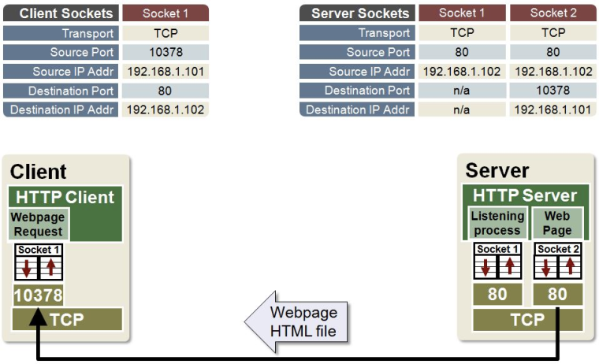
Task: Click the TCP bar in the Server box
Action: click(x=526, y=319)
